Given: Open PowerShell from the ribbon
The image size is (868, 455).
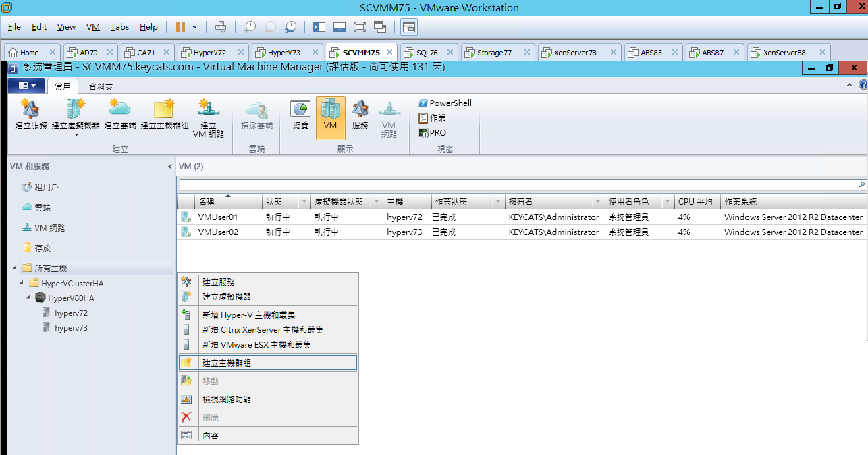Looking at the screenshot, I should [445, 103].
